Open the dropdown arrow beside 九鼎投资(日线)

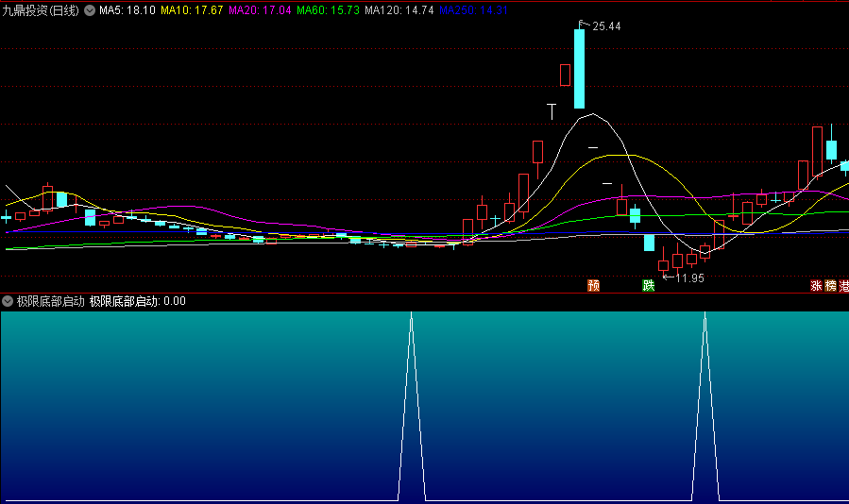(x=90, y=10)
